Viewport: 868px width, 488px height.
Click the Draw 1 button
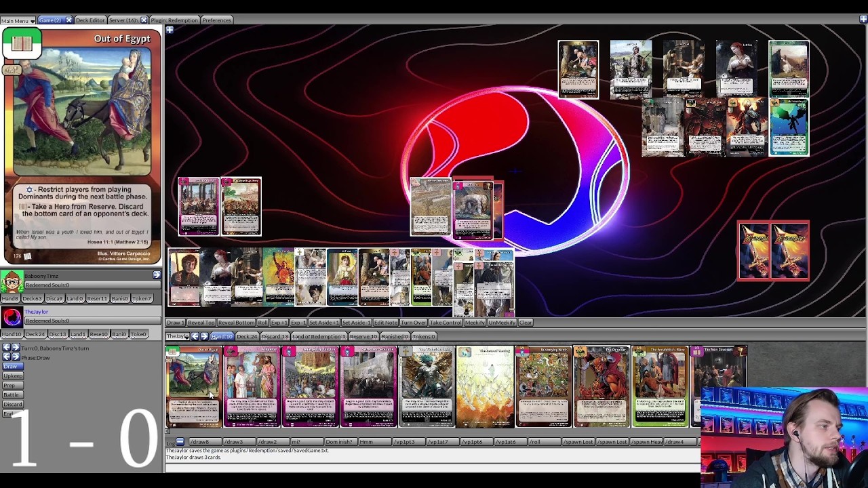176,323
